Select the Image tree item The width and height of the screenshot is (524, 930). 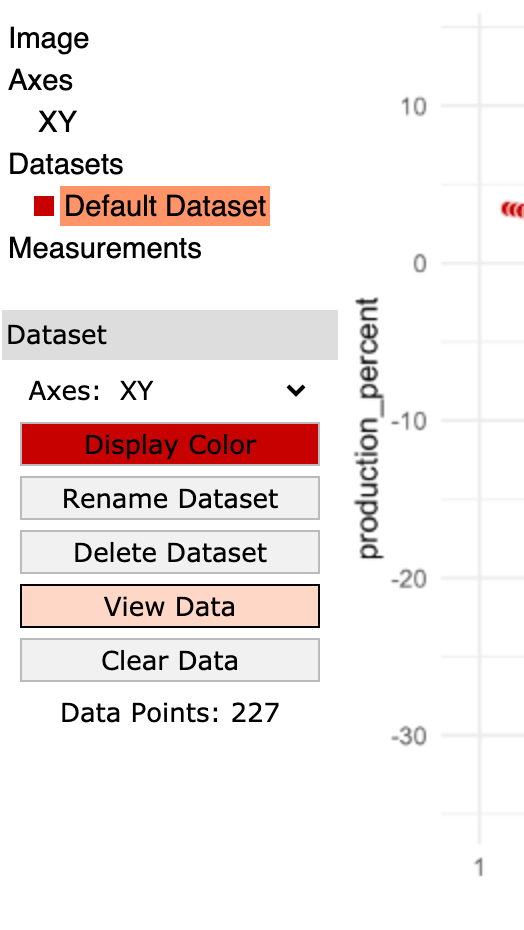pyautogui.click(x=49, y=39)
